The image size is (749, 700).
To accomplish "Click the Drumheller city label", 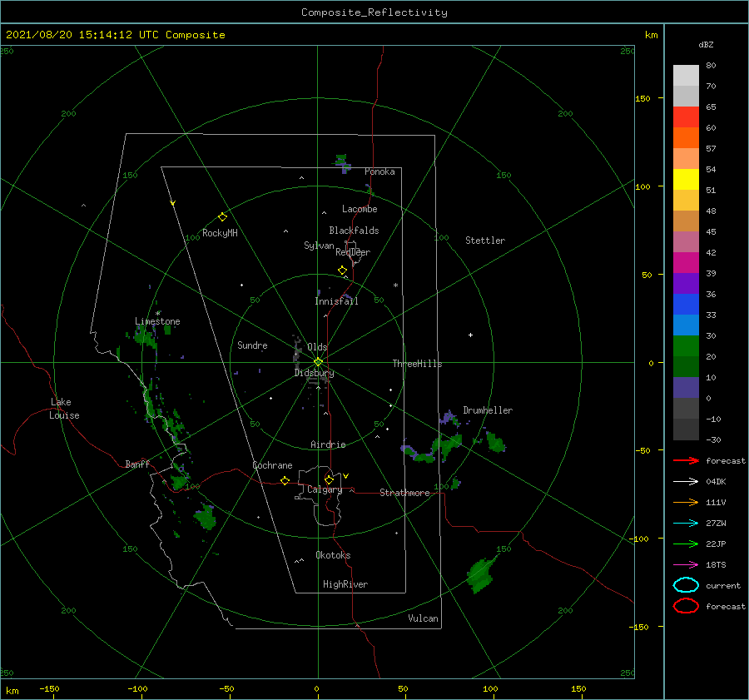I will pyautogui.click(x=488, y=410).
